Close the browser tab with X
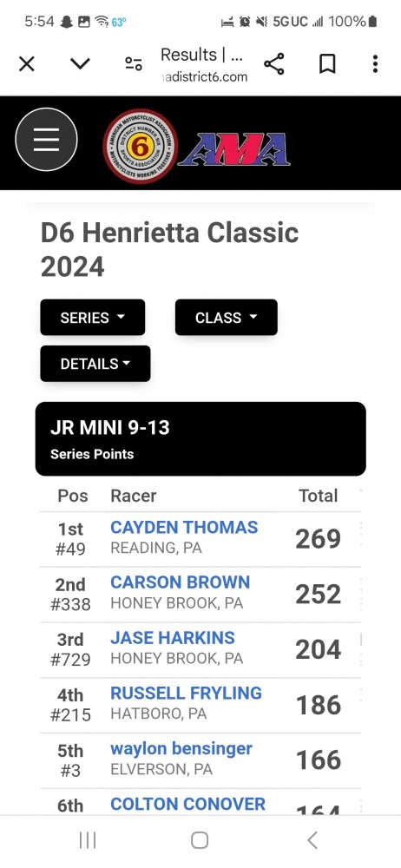The width and height of the screenshot is (401, 868). tap(27, 64)
